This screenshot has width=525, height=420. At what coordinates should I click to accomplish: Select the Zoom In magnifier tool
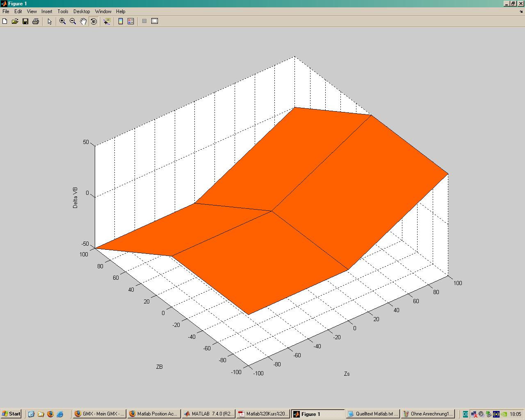click(x=63, y=21)
